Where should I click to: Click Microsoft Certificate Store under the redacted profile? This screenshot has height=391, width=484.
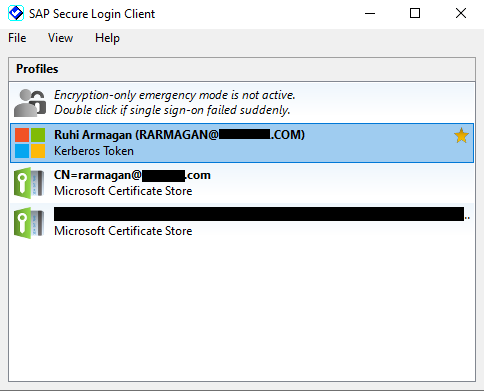pos(123,231)
